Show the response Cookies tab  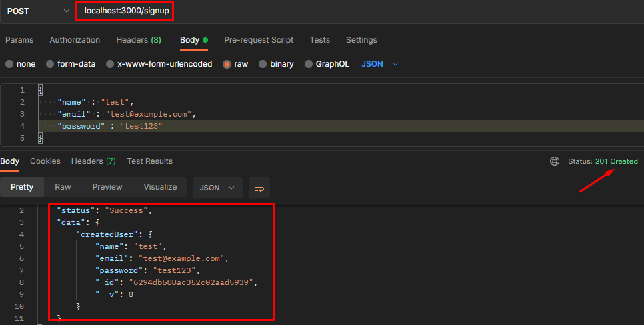(45, 161)
